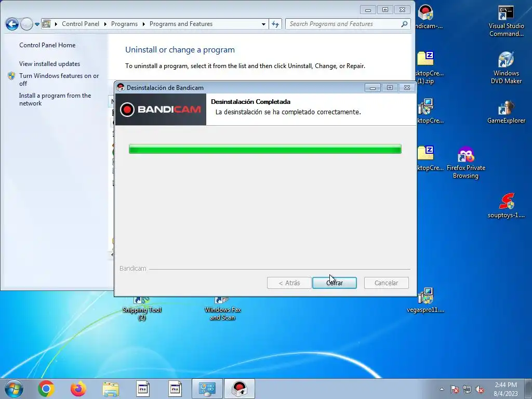Open recent pages dropdown in Control Panel

tap(37, 24)
